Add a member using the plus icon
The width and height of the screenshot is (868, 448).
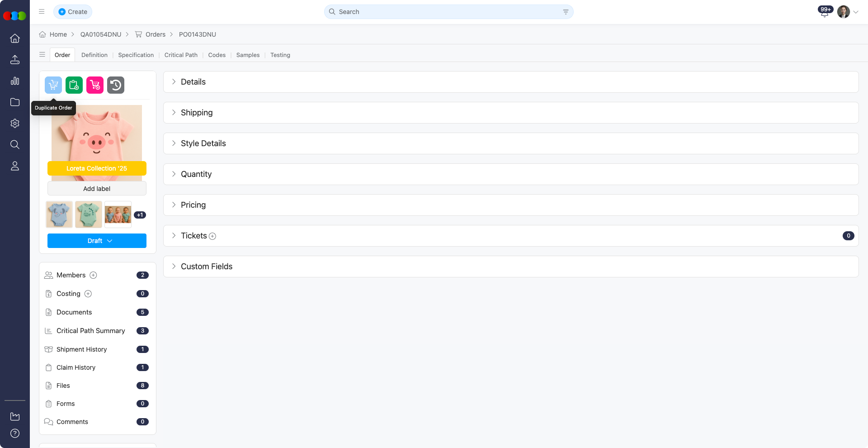94,275
